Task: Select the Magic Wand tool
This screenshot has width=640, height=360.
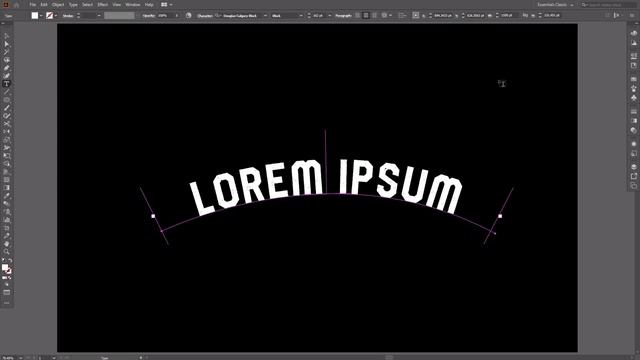Action: (7, 52)
